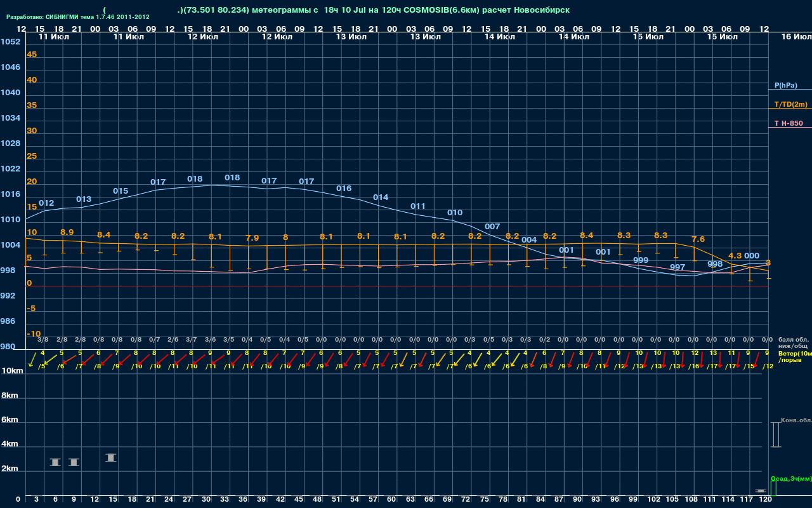This screenshot has width=812, height=508.
Task: Click the P(hPa) pressure legend entry
Action: [x=785, y=85]
